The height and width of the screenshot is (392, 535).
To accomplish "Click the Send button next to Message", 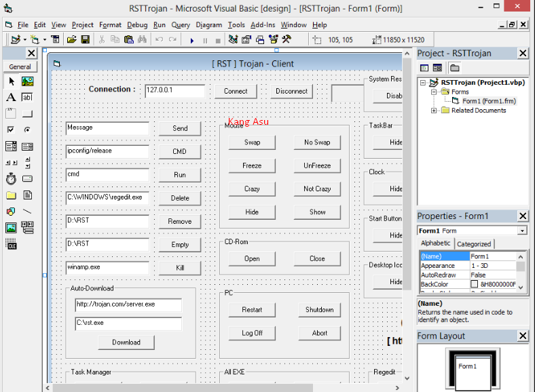I will 180,128.
